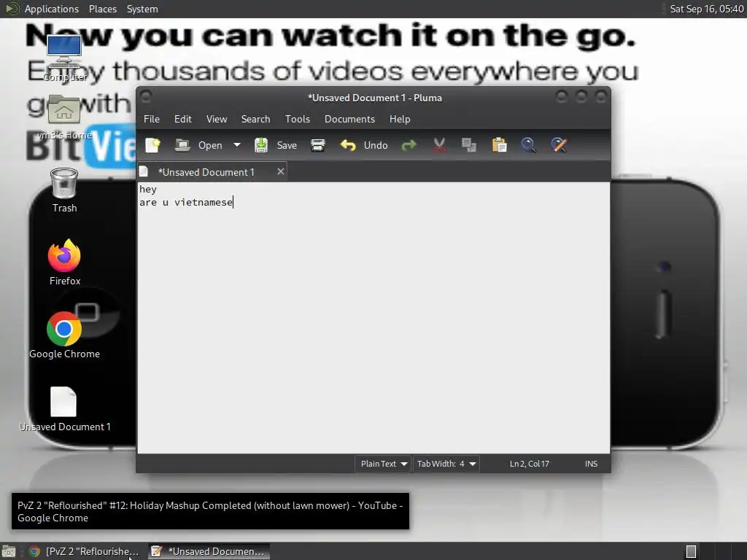Open the Places menu in the top panel
This screenshot has height=560, width=747.
[x=103, y=9]
